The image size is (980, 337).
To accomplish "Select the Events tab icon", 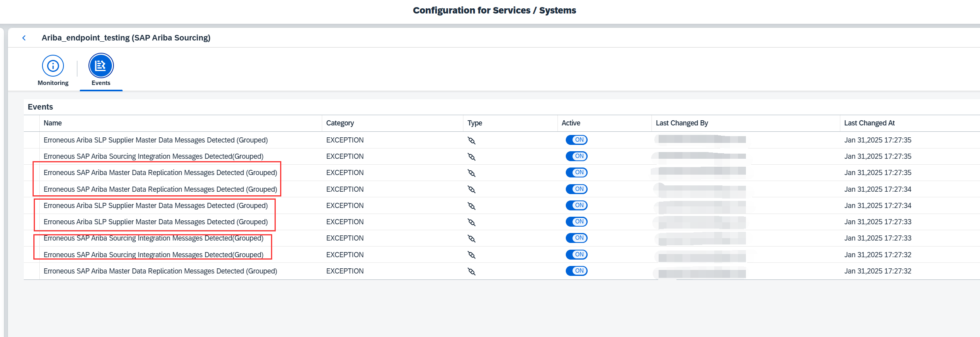I will (x=101, y=66).
